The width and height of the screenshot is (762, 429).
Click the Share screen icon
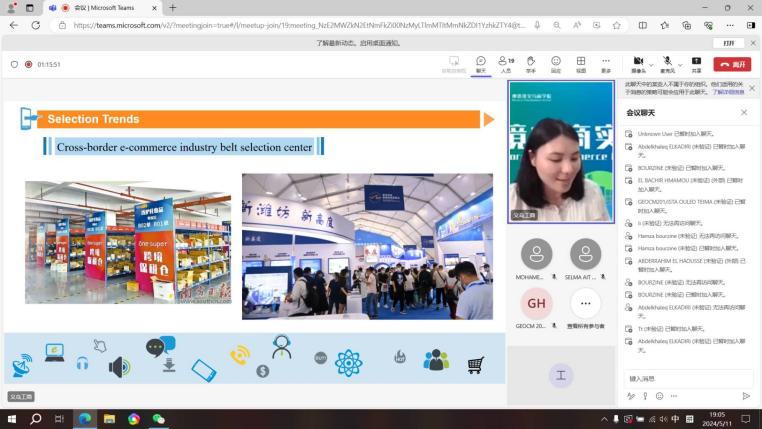[x=696, y=63]
